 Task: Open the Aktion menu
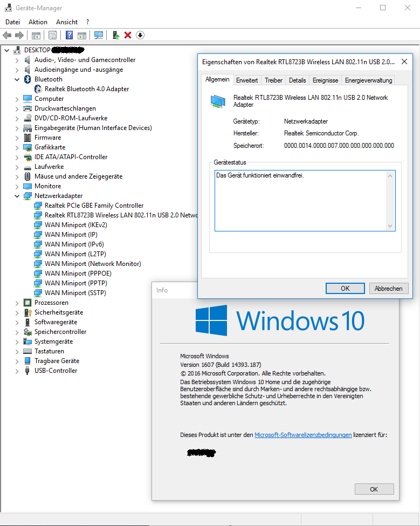click(38, 22)
